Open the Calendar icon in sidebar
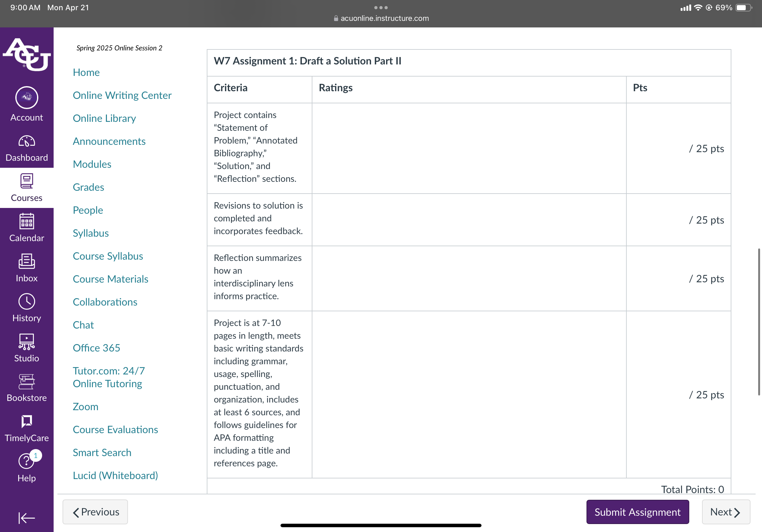 point(26,221)
